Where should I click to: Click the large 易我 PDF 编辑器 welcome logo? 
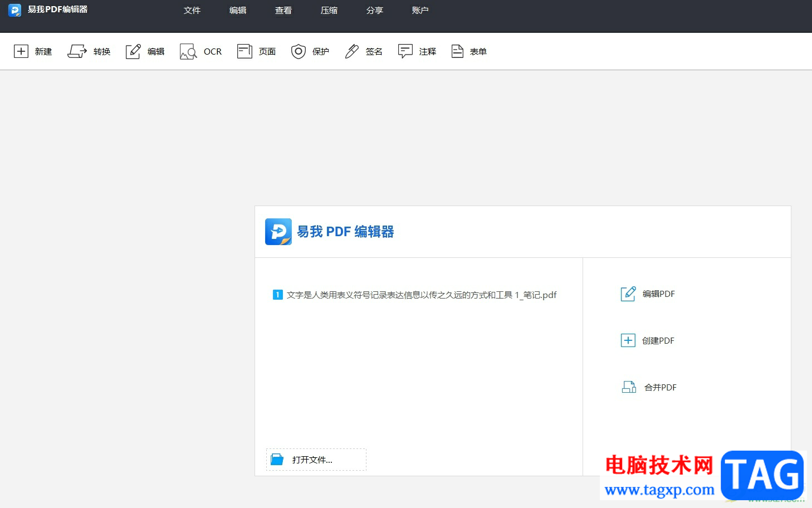(278, 232)
